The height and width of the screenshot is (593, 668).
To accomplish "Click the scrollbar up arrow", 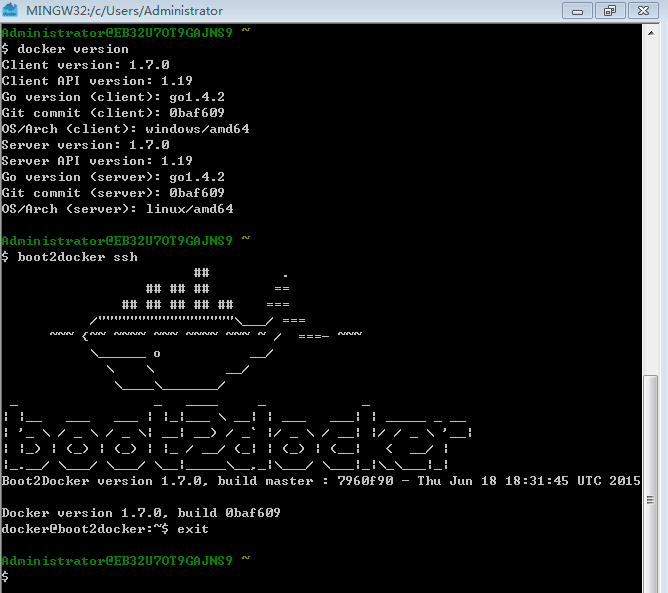I will 651,33.
